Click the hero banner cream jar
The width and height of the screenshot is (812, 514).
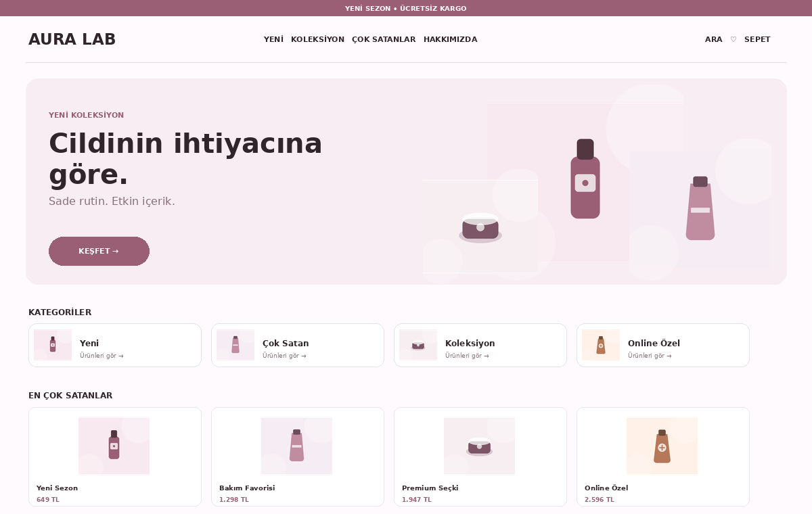point(480,228)
